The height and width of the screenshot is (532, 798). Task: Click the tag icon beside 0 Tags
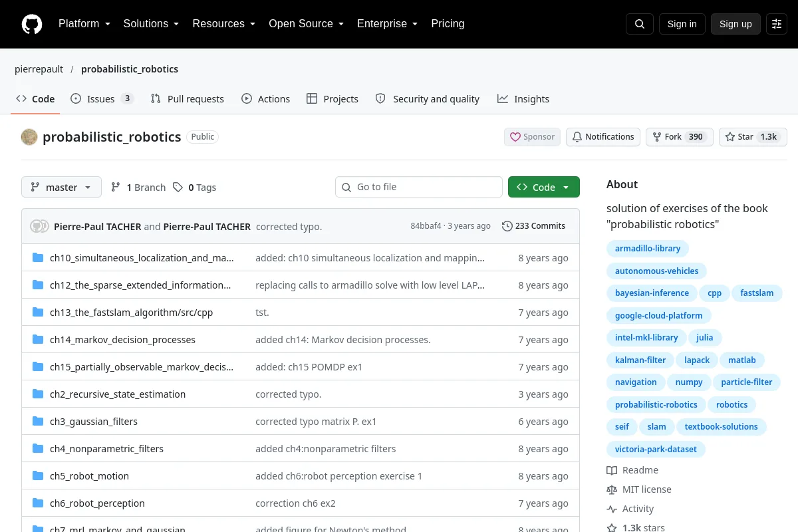click(x=178, y=188)
